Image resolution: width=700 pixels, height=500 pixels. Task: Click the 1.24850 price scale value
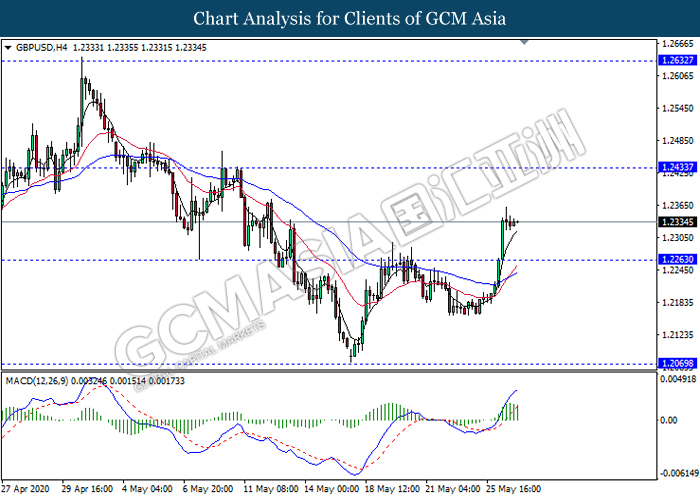678,141
